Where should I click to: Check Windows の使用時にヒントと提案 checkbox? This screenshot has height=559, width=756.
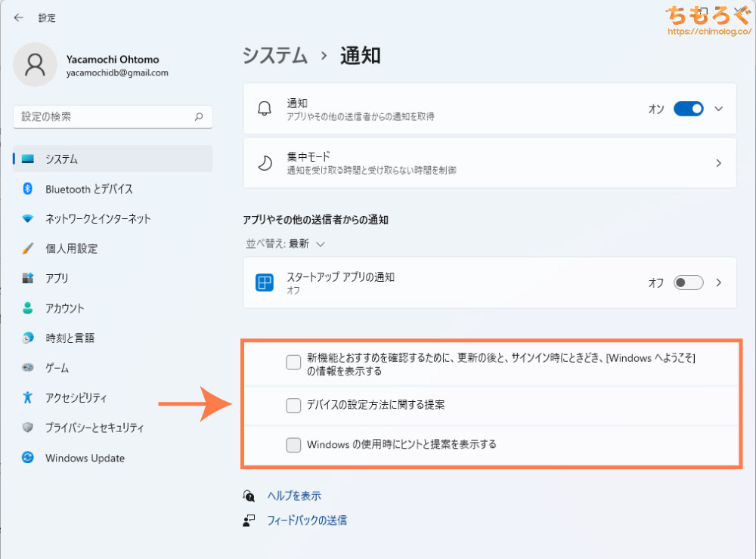point(293,445)
